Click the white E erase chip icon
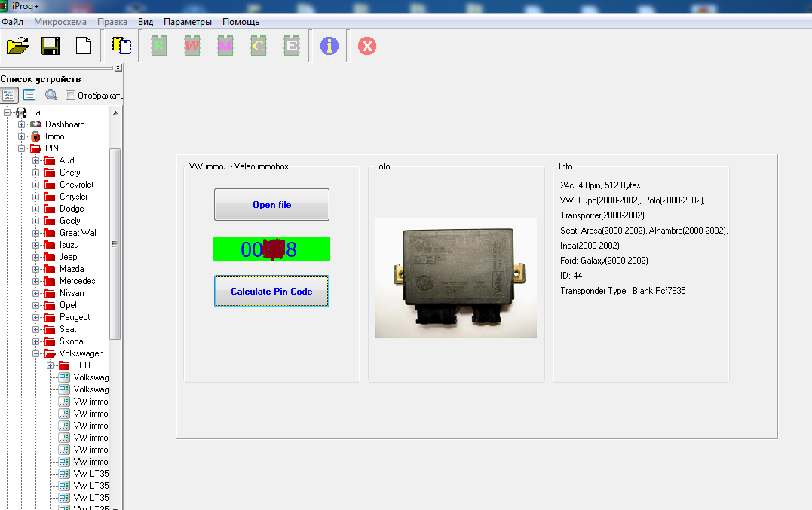This screenshot has width=812, height=510. [x=292, y=46]
